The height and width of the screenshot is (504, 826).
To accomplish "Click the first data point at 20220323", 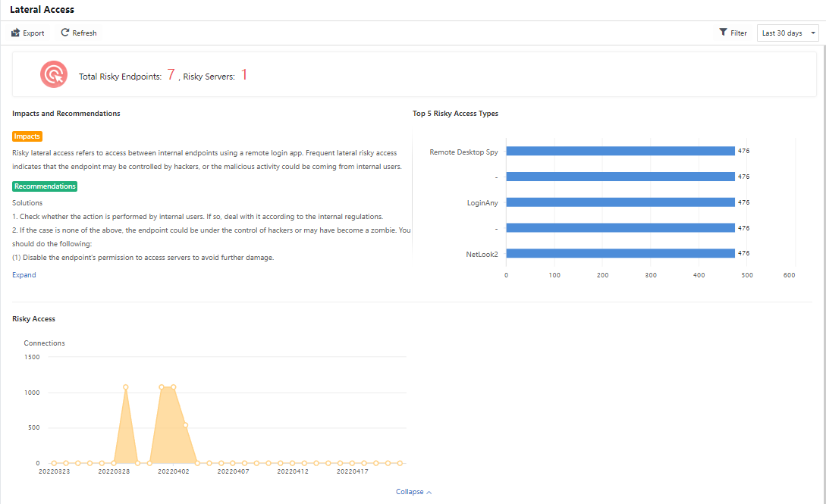I will [54, 463].
